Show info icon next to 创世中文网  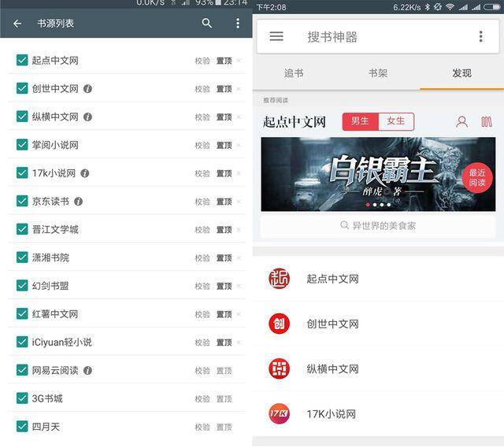(x=87, y=89)
